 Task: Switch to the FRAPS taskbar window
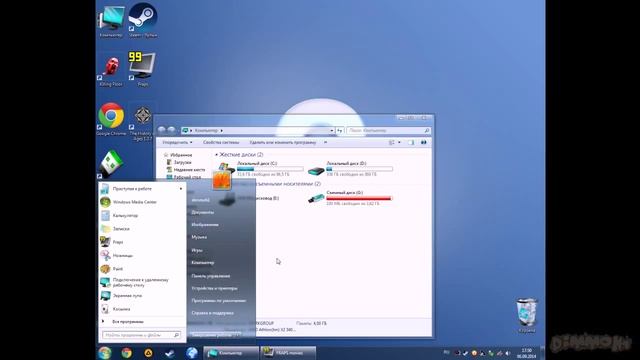coord(288,353)
